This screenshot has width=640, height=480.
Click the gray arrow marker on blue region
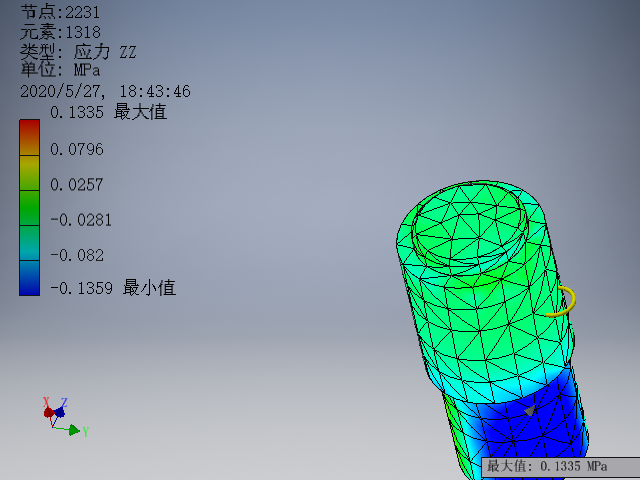tap(530, 410)
